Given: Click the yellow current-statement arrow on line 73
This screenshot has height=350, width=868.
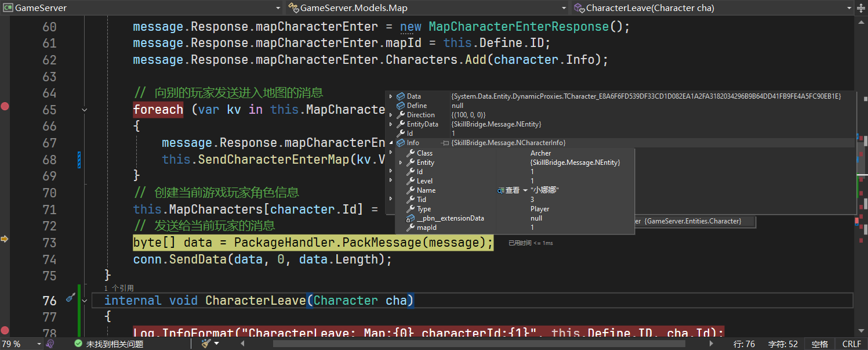Looking at the screenshot, I should click(x=5, y=239).
